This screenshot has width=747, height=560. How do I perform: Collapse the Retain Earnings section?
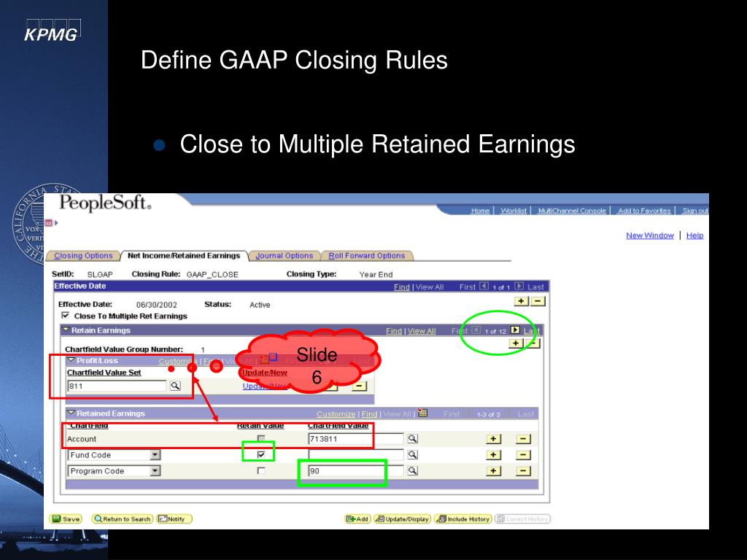point(66,330)
